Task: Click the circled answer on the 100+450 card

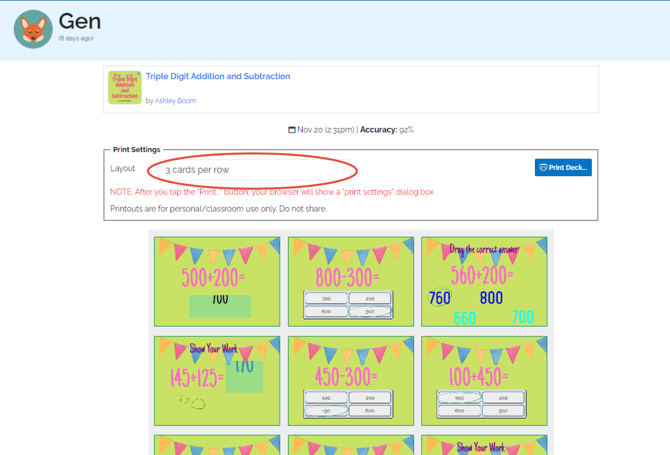Action: coord(459,398)
